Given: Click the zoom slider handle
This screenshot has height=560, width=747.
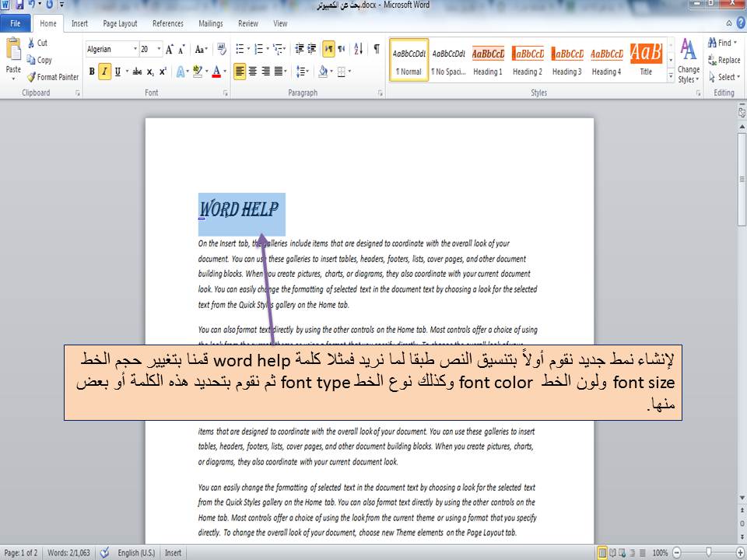Looking at the screenshot, I should (708, 553).
